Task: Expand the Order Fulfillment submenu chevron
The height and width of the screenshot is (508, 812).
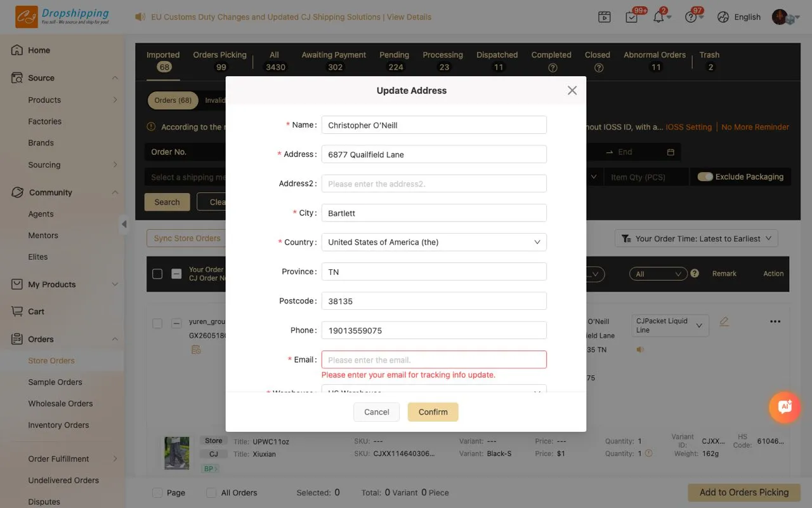Action: (115, 458)
